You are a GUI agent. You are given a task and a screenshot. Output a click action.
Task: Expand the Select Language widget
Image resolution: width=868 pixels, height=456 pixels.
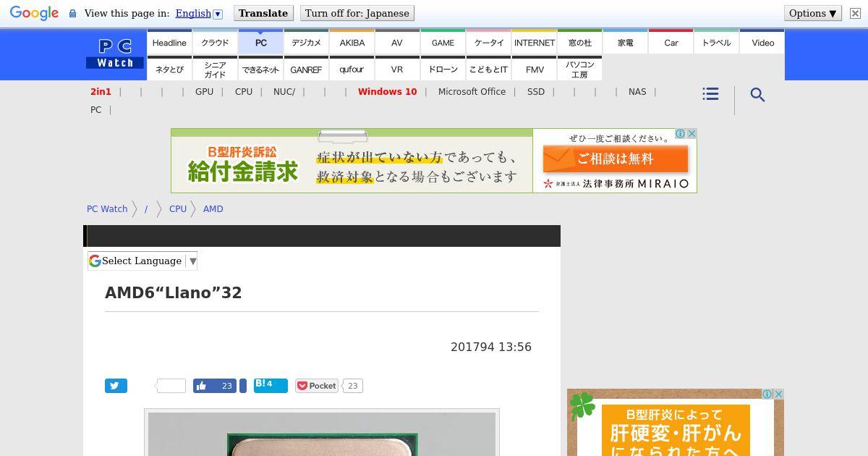(142, 261)
